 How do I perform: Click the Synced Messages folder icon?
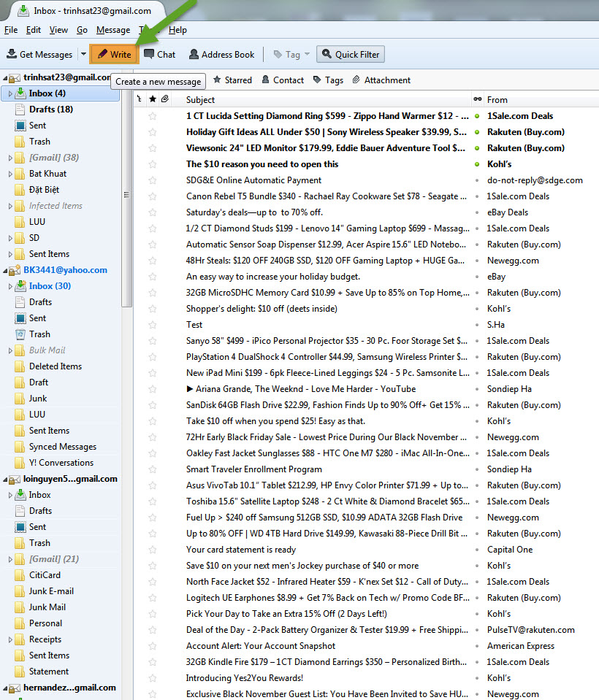click(x=20, y=447)
